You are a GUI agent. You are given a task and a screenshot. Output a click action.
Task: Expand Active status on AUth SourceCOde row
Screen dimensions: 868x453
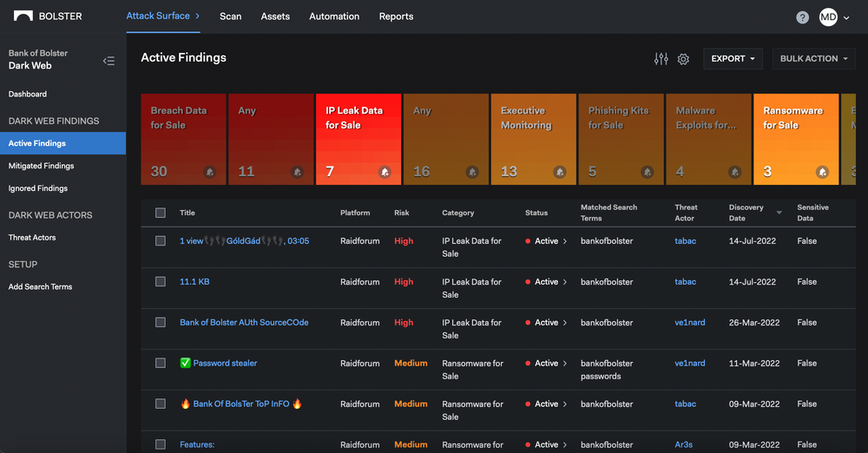pyautogui.click(x=565, y=323)
